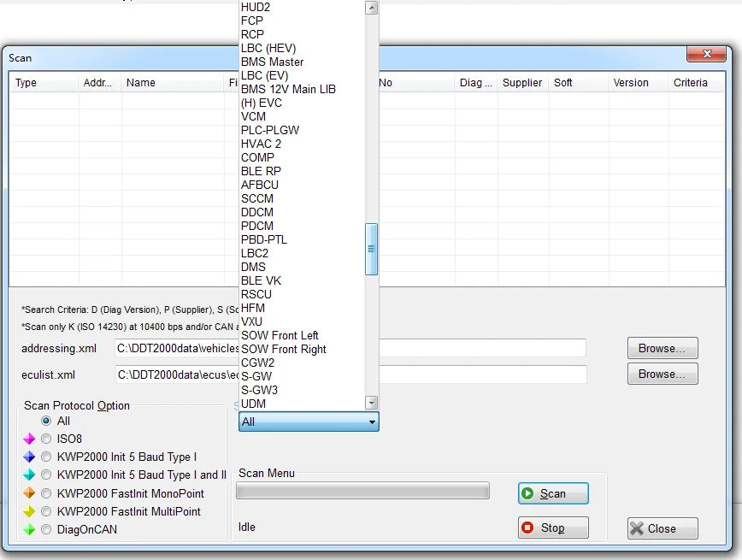Select BLE RP entry
This screenshot has width=742, height=560.
(x=302, y=171)
